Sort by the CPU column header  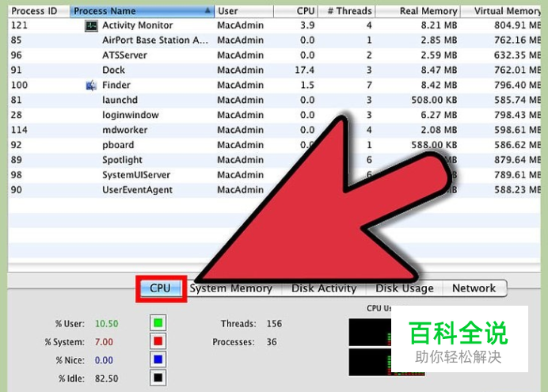[295, 11]
